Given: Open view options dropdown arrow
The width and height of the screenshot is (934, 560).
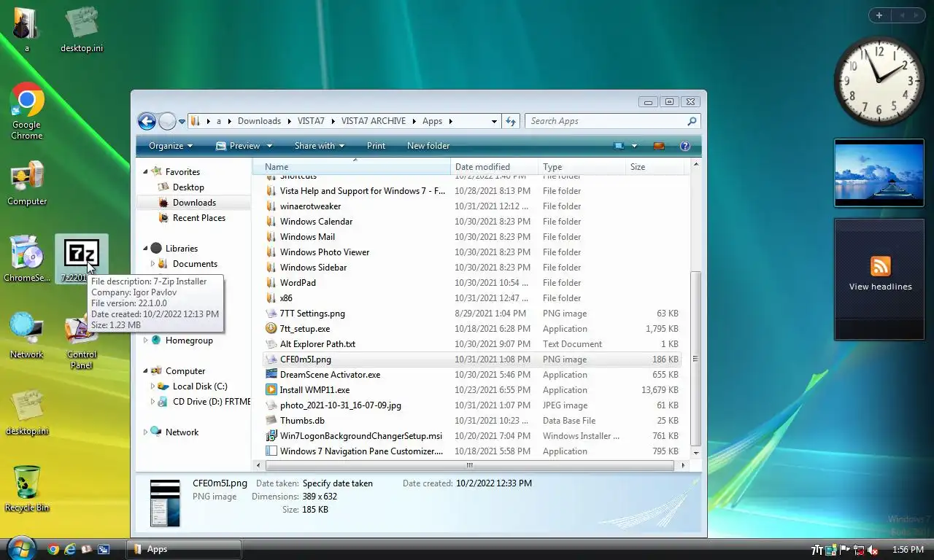Looking at the screenshot, I should (634, 146).
